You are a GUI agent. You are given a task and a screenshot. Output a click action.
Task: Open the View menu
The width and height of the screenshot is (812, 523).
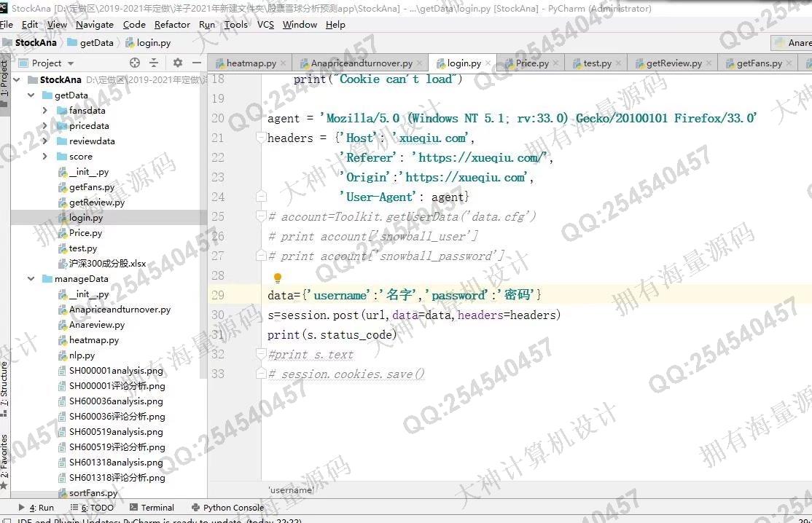coord(57,24)
